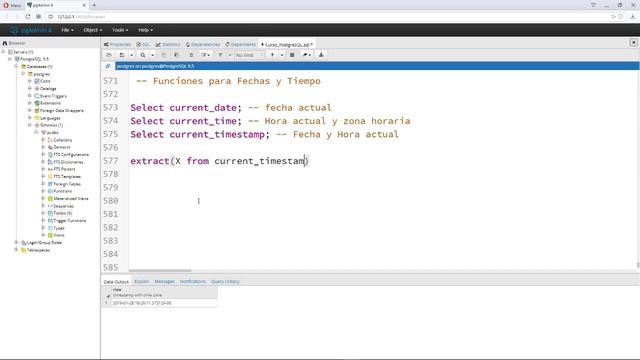Open the Tools menu
The image size is (640, 360).
click(x=120, y=30)
